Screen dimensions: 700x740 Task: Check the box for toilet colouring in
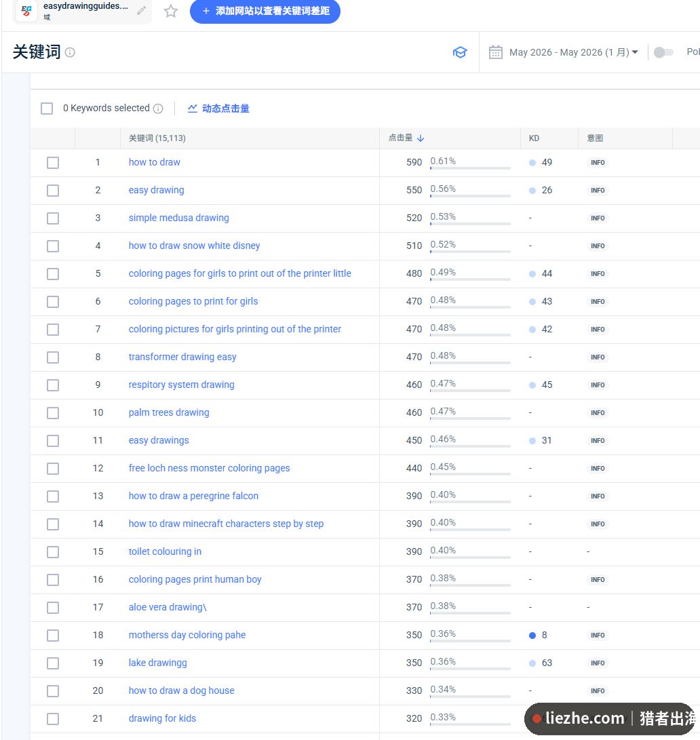point(53,552)
